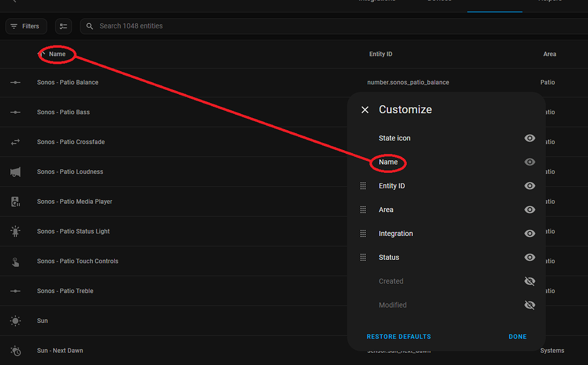Show the Created column by clicking its crossed-eye icon
The width and height of the screenshot is (588, 365).
pos(529,281)
